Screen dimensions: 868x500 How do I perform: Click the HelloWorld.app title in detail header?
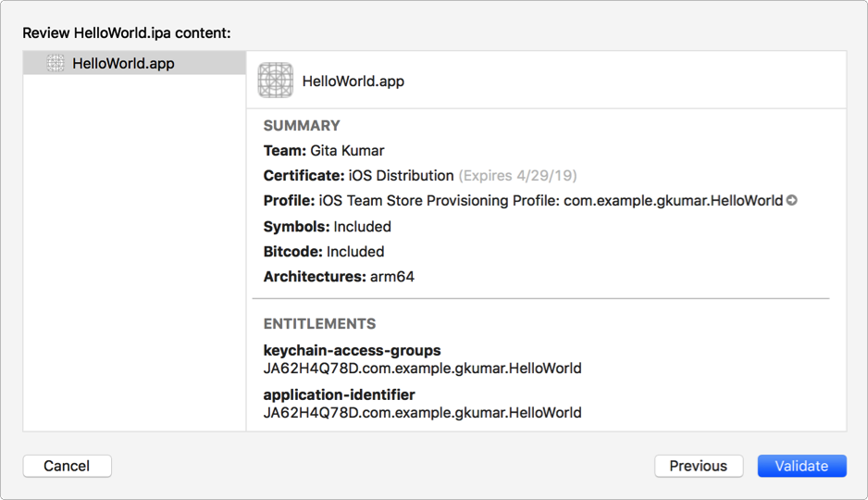[x=353, y=81]
